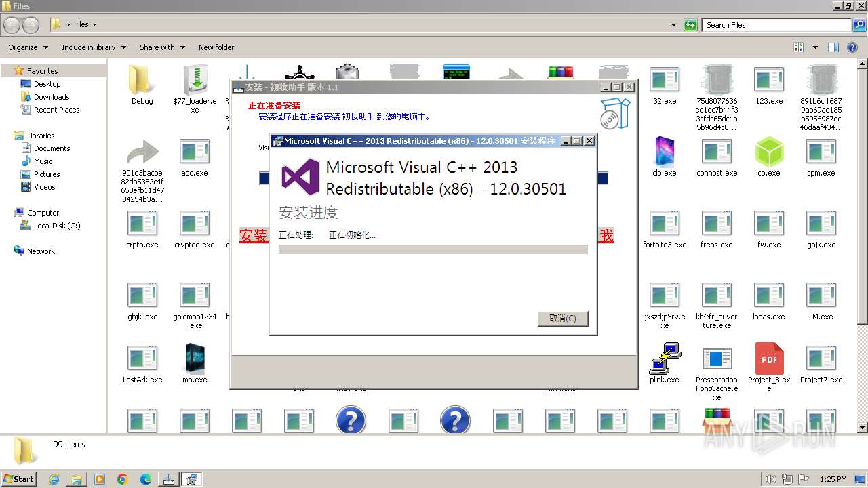Screen dimensions: 868x488
Task: Click the Visual C++ installation progress bar
Action: [433, 249]
